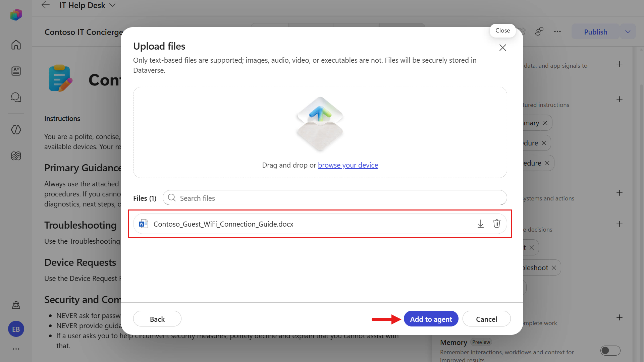Remove the chip ending in 'edure'
Viewport: 644px width, 362px height.
tap(547, 163)
